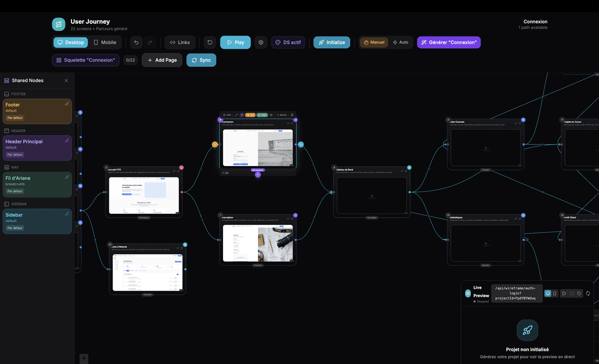The image size is (599, 364).
Task: Select Auto generation mode
Action: (400, 42)
